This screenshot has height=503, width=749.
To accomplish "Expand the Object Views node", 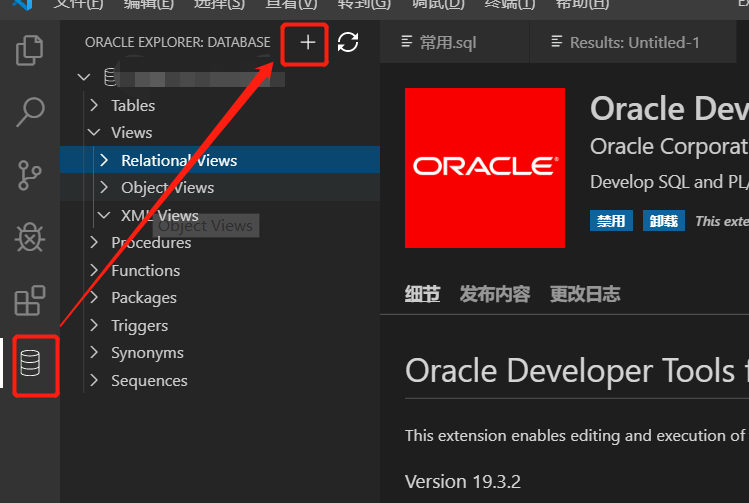I will pyautogui.click(x=104, y=187).
